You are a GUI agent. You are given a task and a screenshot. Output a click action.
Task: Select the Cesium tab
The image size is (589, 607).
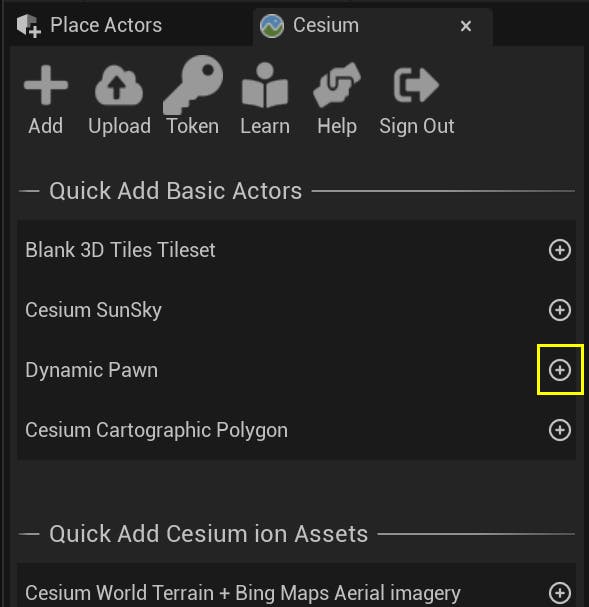[x=373, y=26]
